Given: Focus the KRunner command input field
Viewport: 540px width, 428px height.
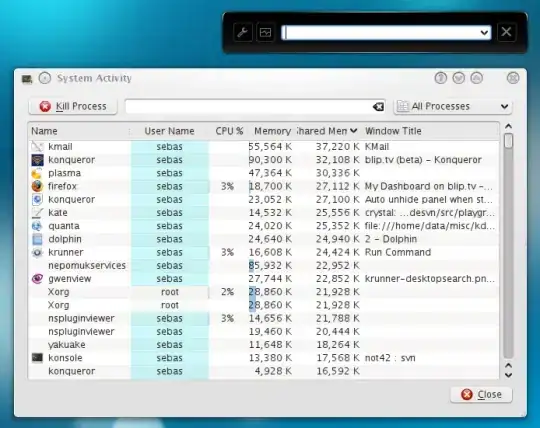Looking at the screenshot, I should (x=381, y=33).
